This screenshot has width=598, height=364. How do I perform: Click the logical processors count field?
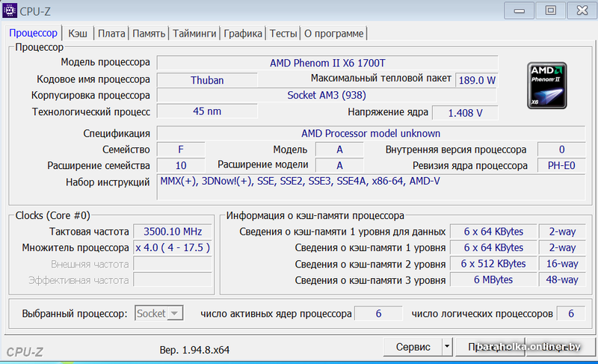(571, 313)
